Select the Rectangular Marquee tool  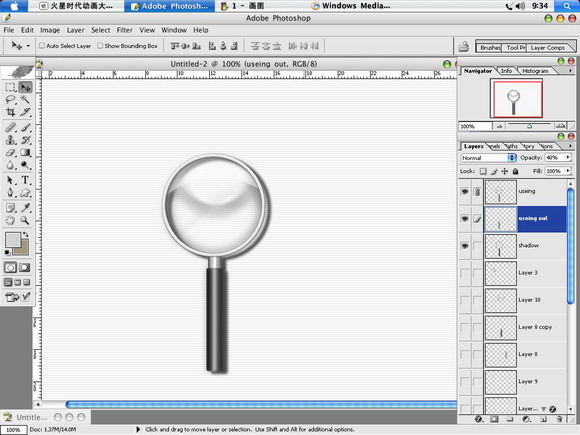click(10, 87)
